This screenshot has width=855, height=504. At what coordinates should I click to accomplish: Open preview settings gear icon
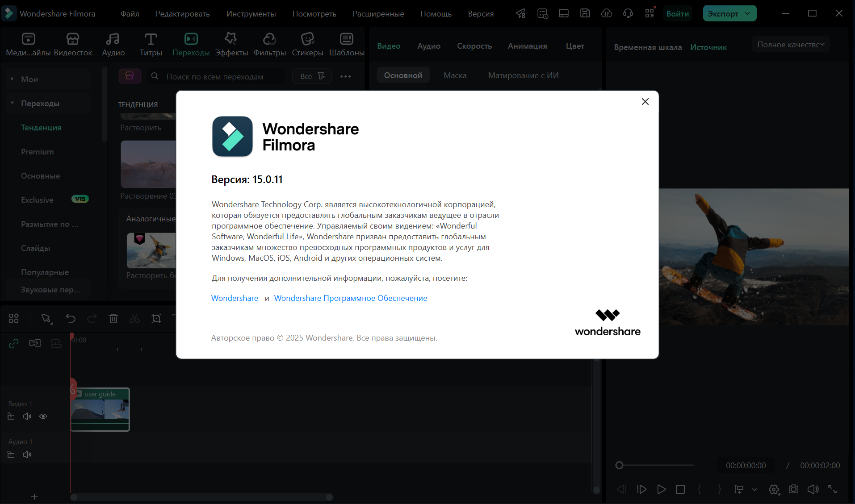tap(774, 489)
